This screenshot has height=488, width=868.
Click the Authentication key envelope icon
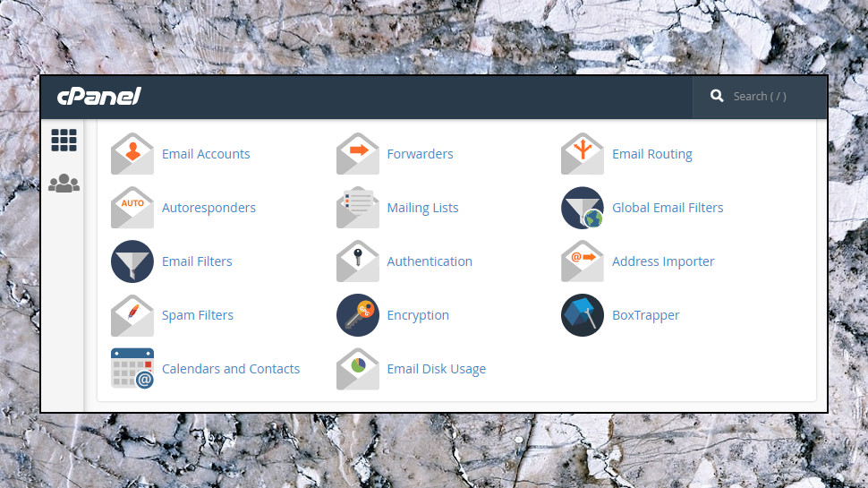pos(358,261)
